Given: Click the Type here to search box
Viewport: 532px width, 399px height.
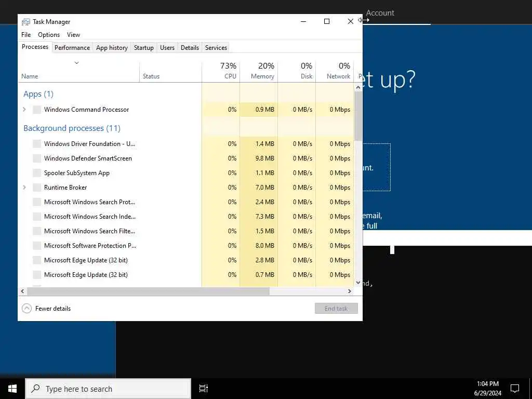Looking at the screenshot, I should click(x=108, y=389).
